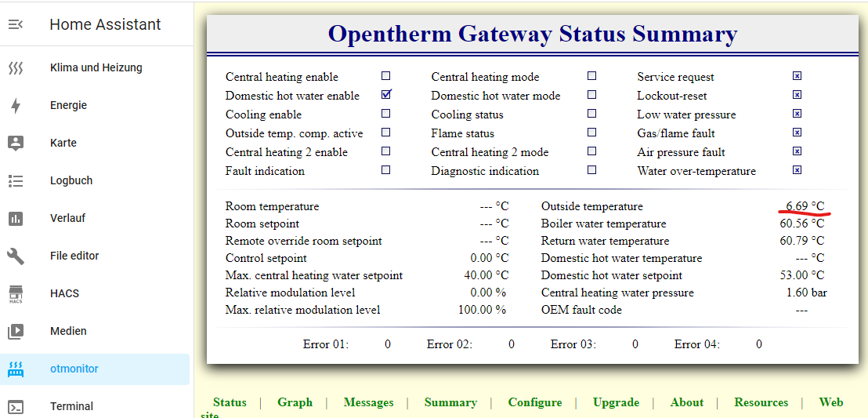Click the Opentherm Gateway Status Summary heading
Image resolution: width=868 pixels, height=418 pixels.
pyautogui.click(x=533, y=34)
